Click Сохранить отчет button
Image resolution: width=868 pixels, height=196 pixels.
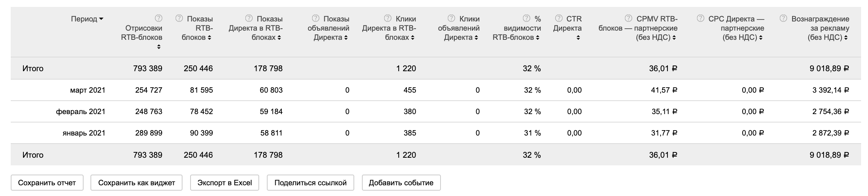pos(47,183)
